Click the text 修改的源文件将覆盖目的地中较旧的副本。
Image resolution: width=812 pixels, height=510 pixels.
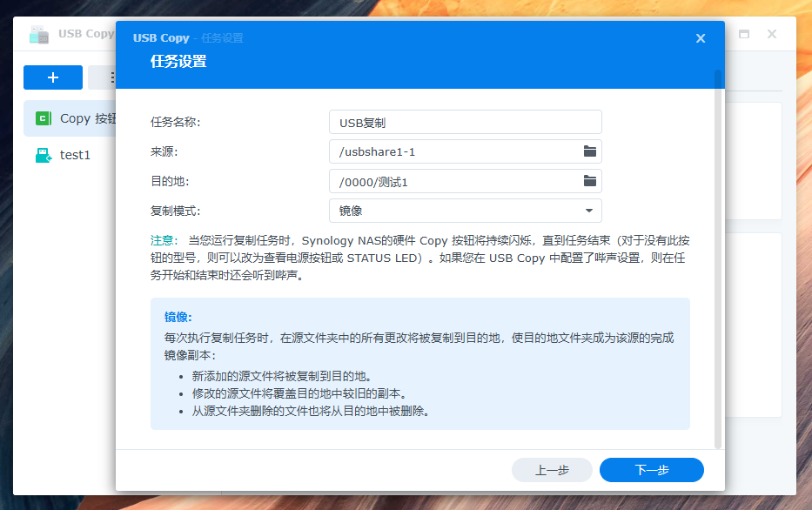pyautogui.click(x=299, y=393)
